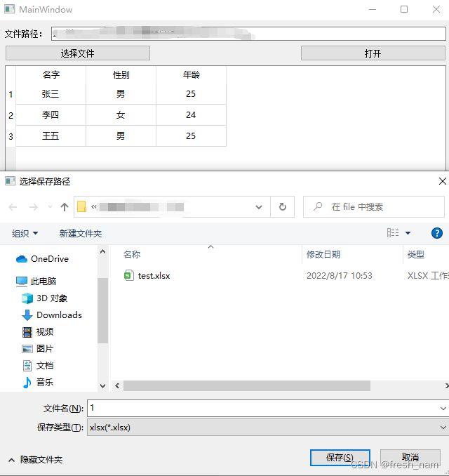Screen dimensions: 449x476
Task: Expand the 文件名 dropdown arrow
Action: coord(443,409)
